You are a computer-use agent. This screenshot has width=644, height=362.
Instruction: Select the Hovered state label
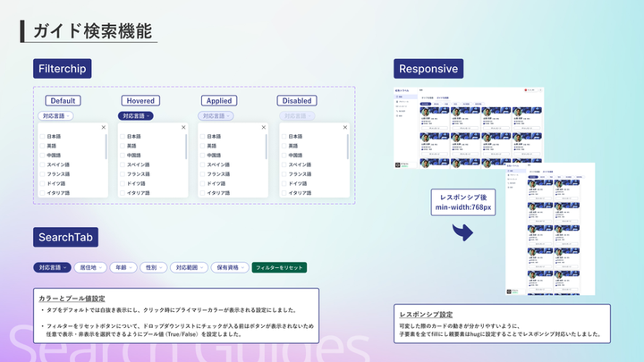tap(140, 100)
